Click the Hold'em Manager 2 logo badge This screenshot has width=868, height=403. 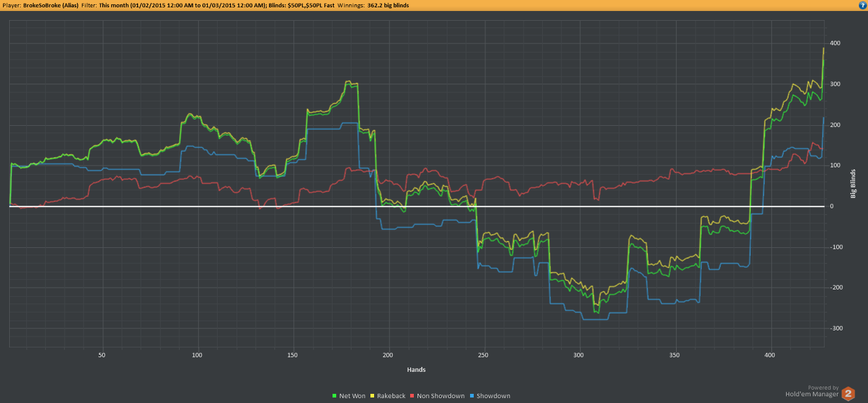coord(848,393)
